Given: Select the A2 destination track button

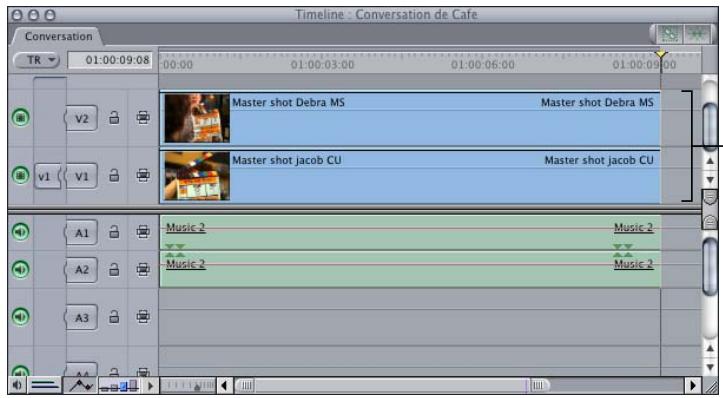Looking at the screenshot, I should pos(81,270).
